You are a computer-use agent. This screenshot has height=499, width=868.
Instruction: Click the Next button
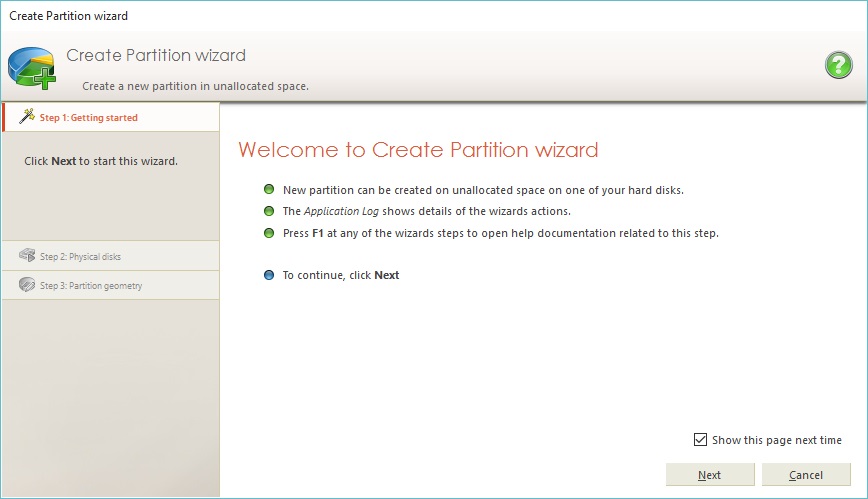710,475
